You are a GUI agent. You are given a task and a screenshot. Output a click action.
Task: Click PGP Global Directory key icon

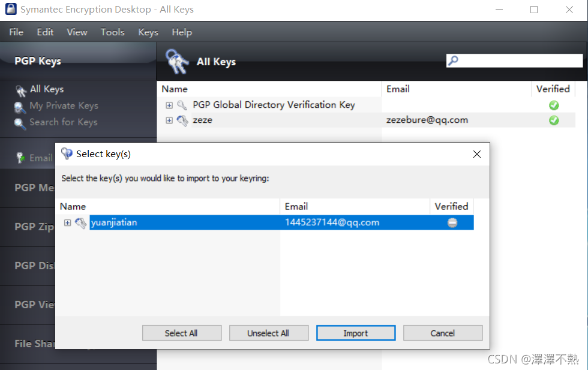tap(182, 105)
